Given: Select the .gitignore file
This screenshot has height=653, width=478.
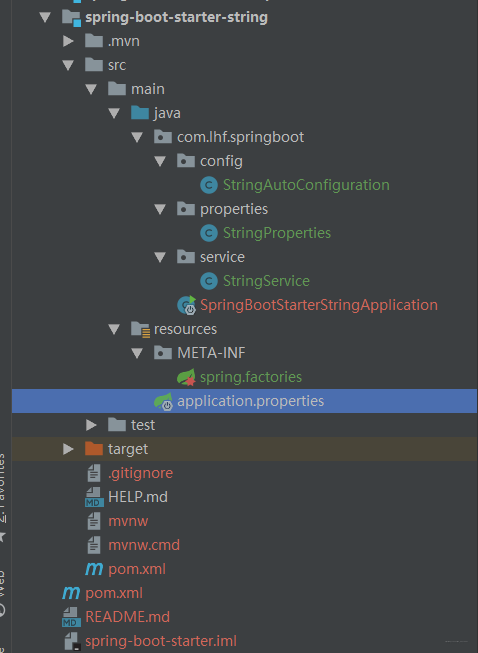Looking at the screenshot, I should coord(140,473).
